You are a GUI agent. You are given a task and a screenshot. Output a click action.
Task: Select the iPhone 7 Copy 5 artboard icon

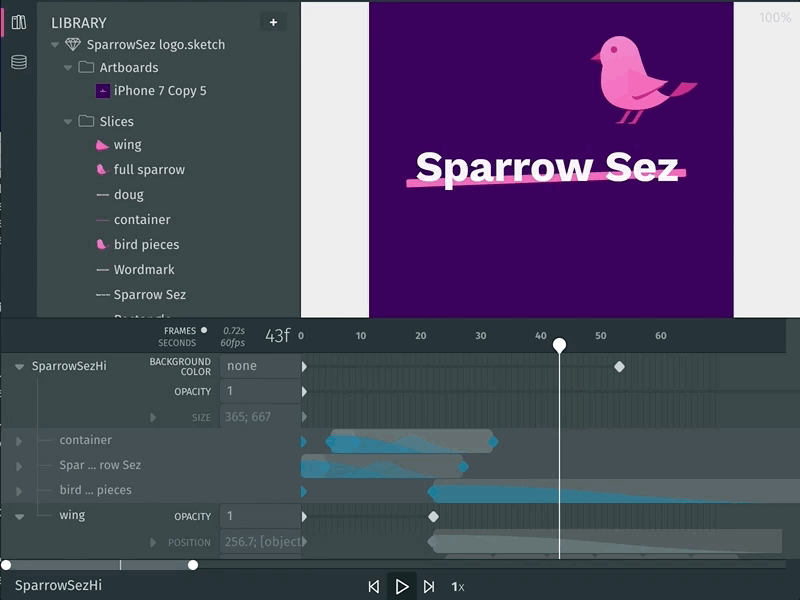click(x=105, y=90)
